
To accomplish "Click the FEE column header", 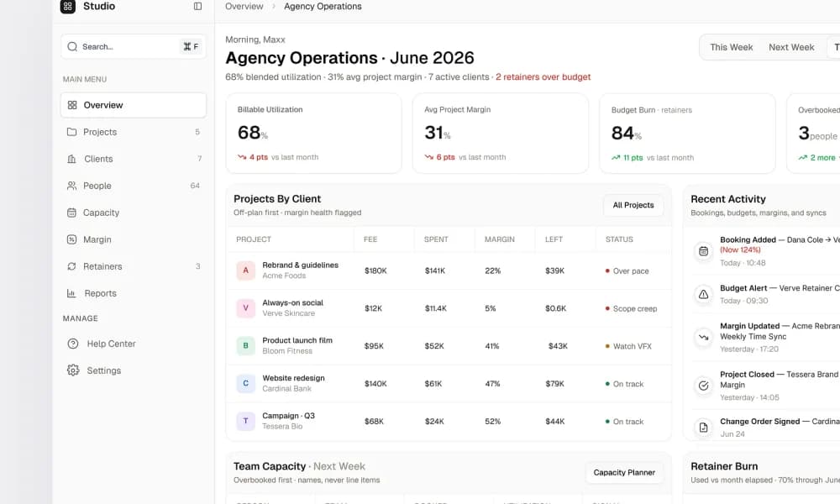I will click(370, 239).
